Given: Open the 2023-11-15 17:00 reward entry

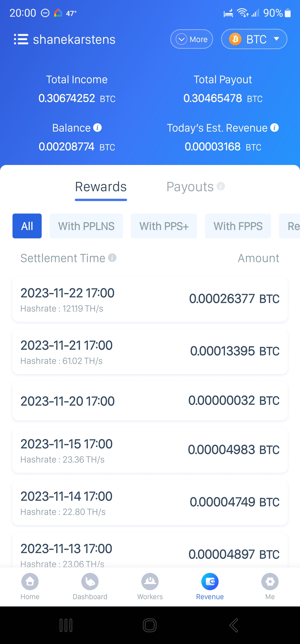Looking at the screenshot, I should pos(150,450).
